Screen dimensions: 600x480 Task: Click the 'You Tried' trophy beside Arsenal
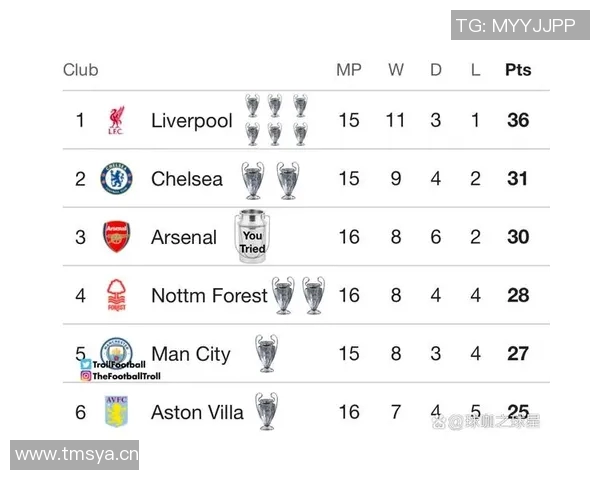click(252, 237)
